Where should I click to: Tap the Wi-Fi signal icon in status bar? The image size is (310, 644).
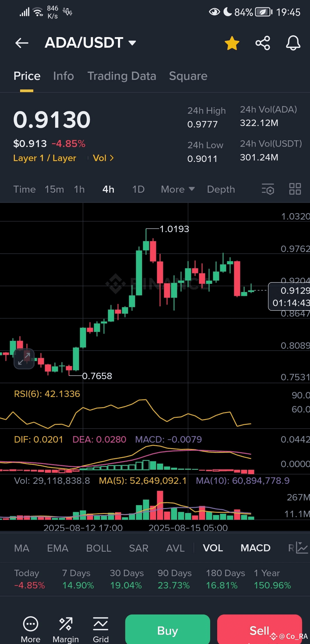(38, 12)
